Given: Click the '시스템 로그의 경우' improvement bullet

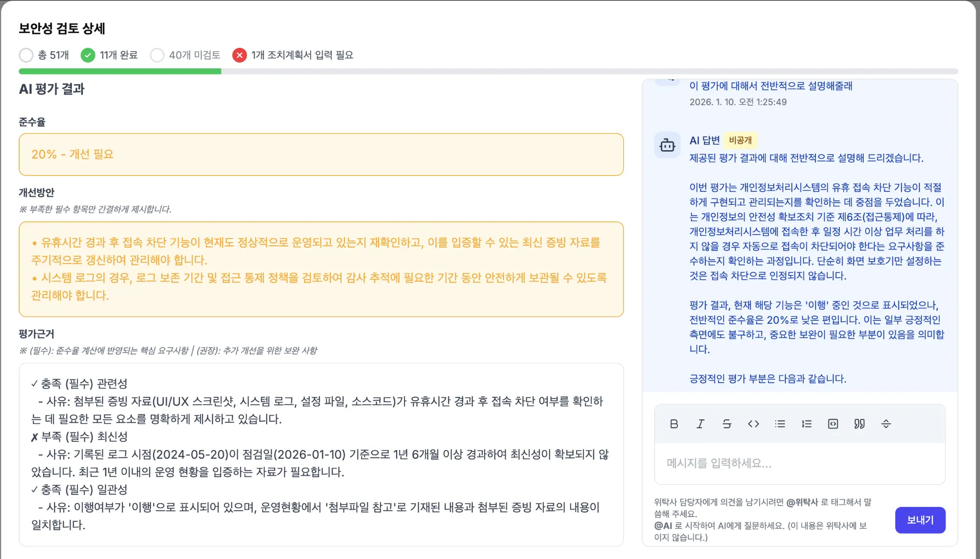Looking at the screenshot, I should [x=319, y=286].
